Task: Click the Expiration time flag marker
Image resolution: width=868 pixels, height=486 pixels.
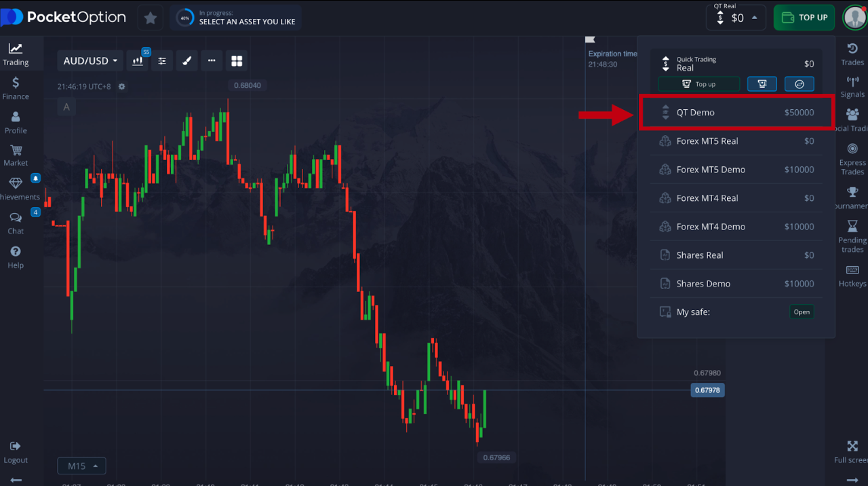Action: [589, 40]
